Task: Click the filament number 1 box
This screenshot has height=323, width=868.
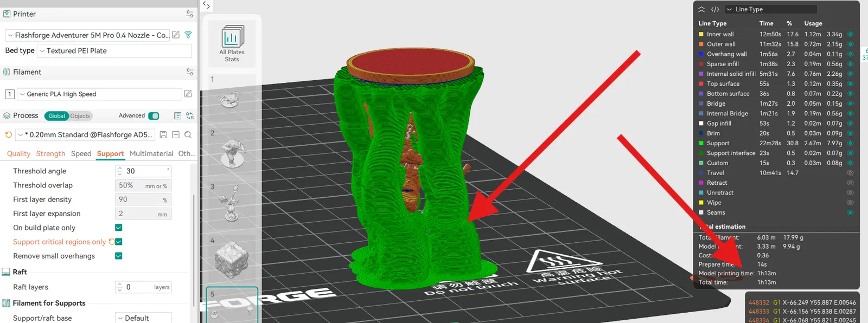Action: (x=10, y=94)
